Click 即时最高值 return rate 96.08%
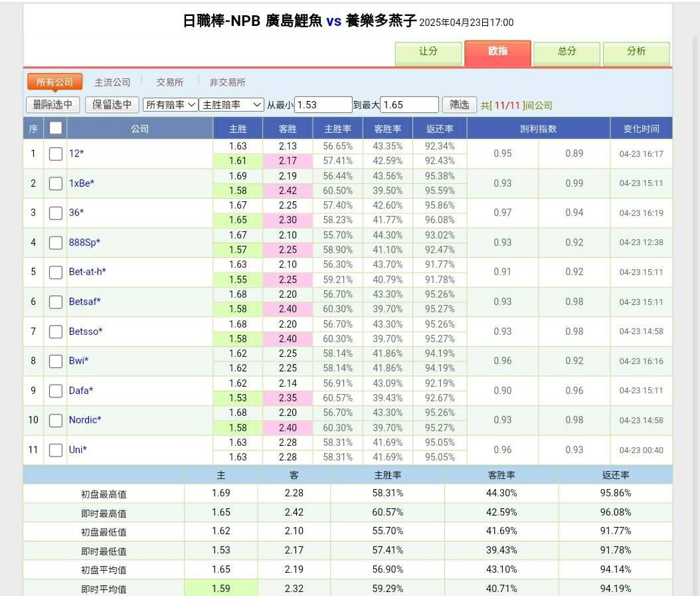Screen dimensions: 700x596 (616, 512)
